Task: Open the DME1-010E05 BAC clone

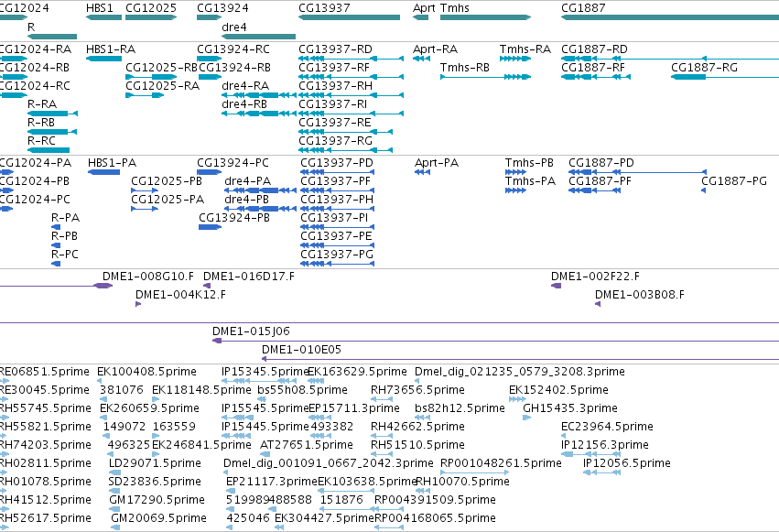Action: point(301,350)
